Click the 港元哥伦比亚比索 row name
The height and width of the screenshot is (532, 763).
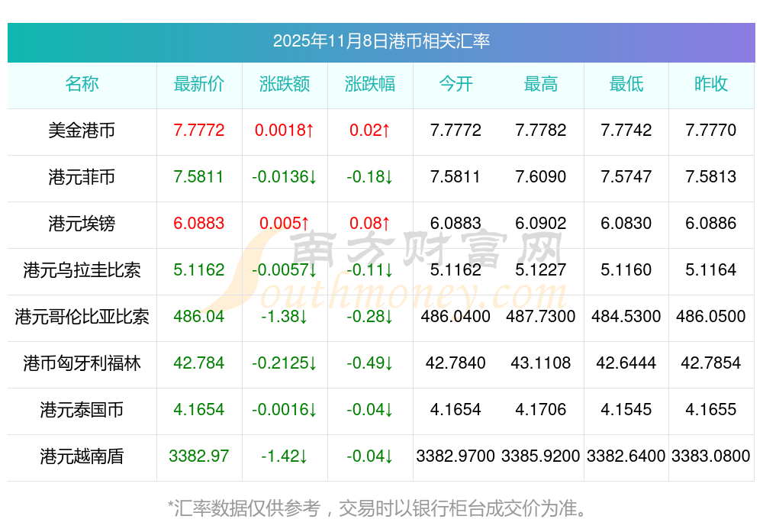click(82, 317)
